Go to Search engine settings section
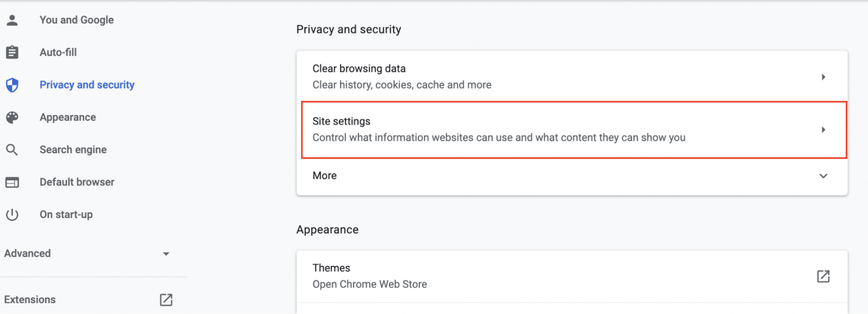 point(73,150)
